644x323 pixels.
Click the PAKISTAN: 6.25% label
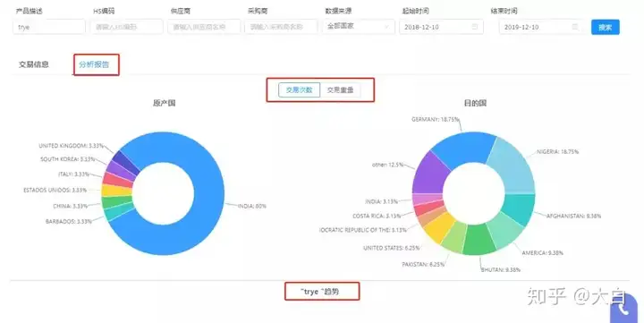(x=423, y=264)
